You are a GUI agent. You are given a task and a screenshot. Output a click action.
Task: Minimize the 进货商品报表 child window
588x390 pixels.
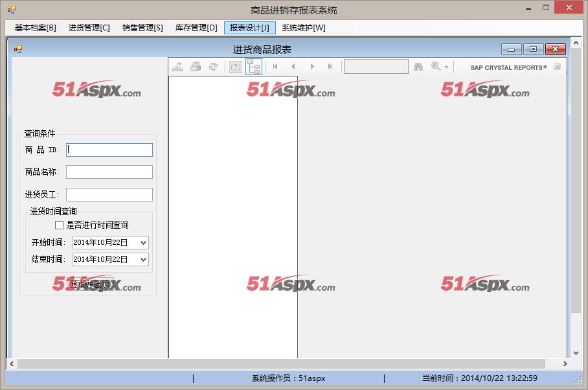[x=511, y=49]
